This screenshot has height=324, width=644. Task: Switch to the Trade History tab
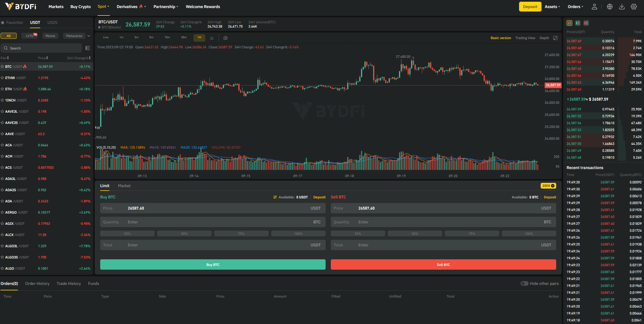point(69,283)
